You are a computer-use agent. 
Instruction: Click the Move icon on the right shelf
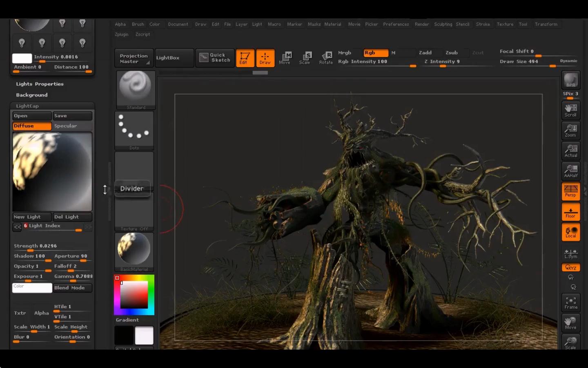(571, 323)
